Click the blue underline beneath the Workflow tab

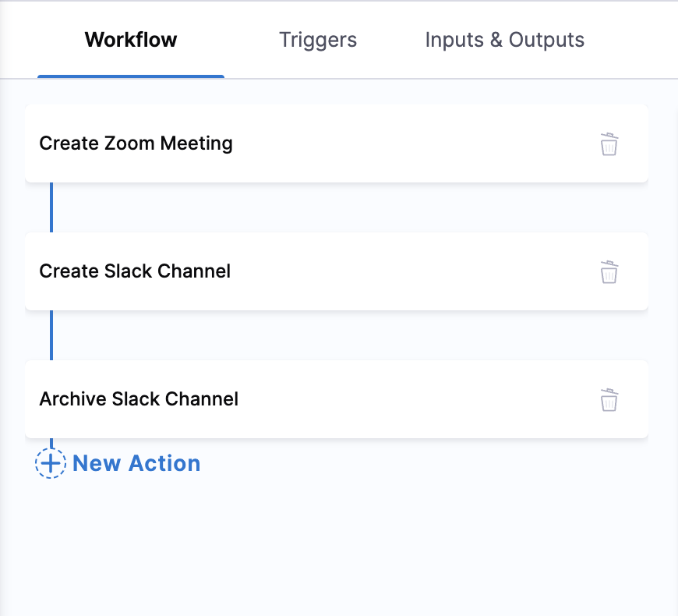click(130, 76)
